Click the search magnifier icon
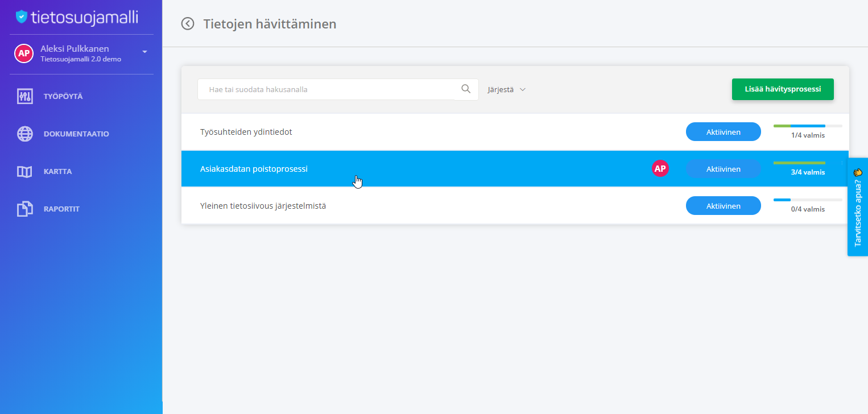This screenshot has height=414, width=868. point(466,89)
